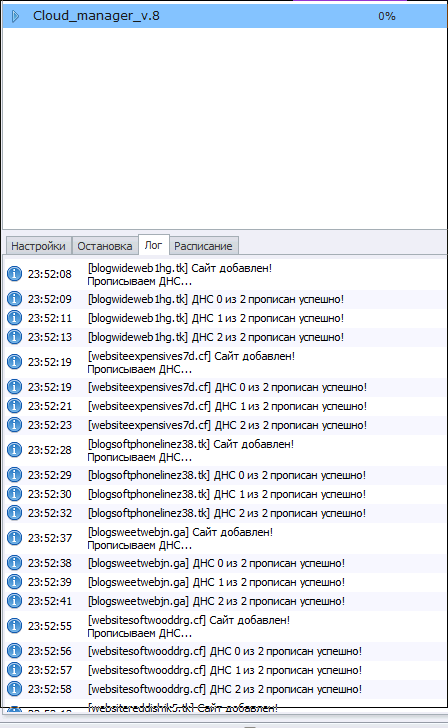Select log text blogwideweb1hg.tk Сайт добавлен

click(180, 274)
